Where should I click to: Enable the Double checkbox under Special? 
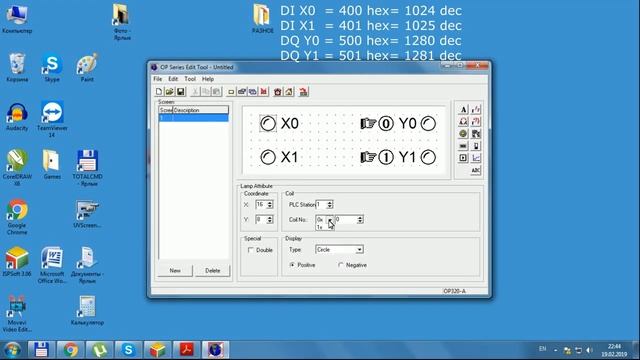(x=251, y=250)
